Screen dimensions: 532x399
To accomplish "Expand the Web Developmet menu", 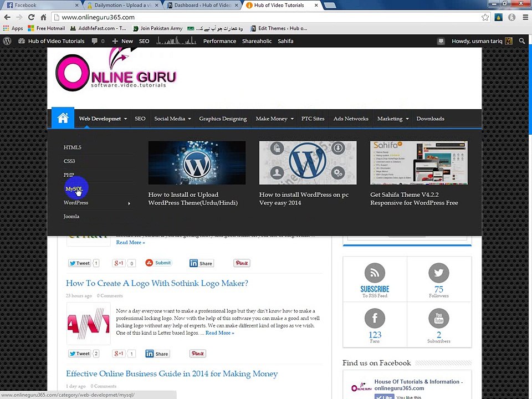I will (103, 119).
